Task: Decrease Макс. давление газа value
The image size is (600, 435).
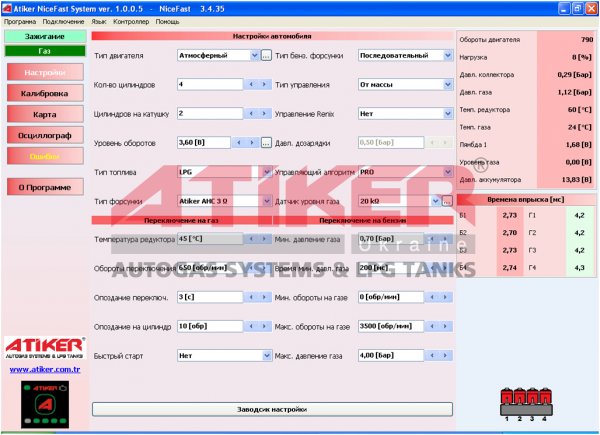Action: click(432, 355)
